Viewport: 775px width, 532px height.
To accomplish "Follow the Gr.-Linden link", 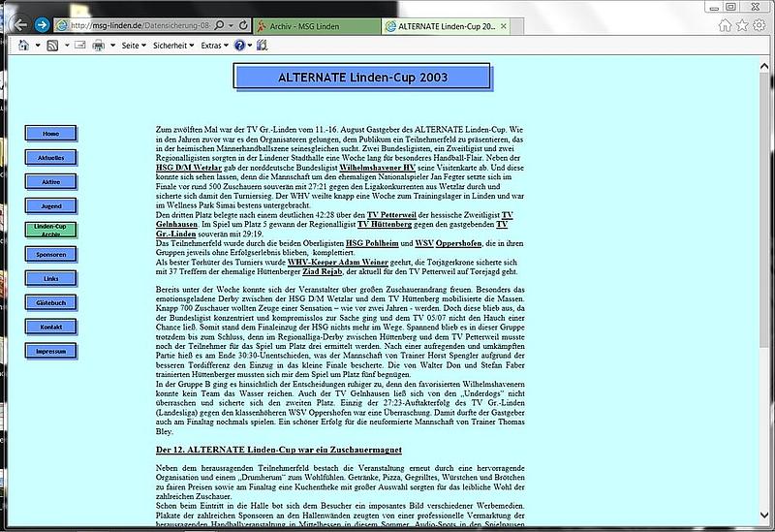I will click(176, 234).
